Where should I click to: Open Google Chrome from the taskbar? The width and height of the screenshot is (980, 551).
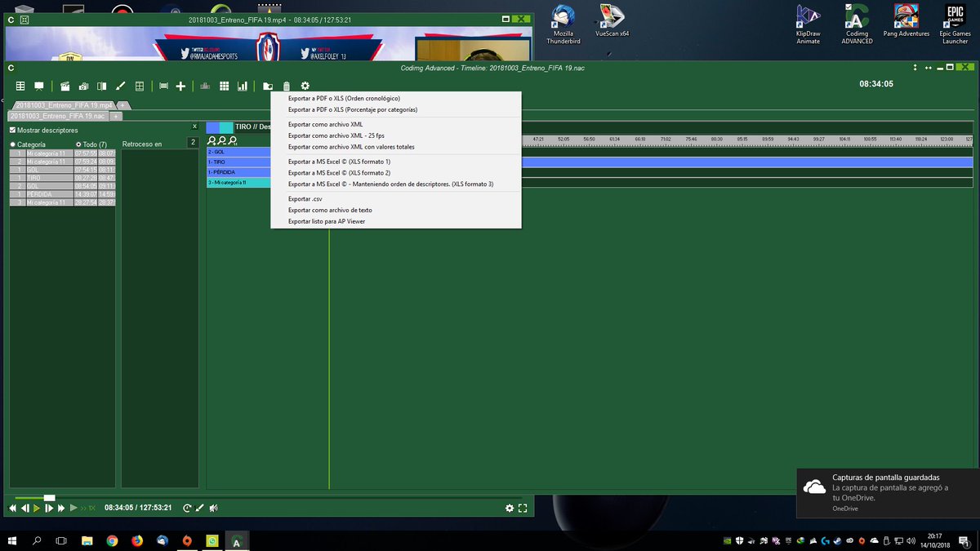tap(112, 540)
